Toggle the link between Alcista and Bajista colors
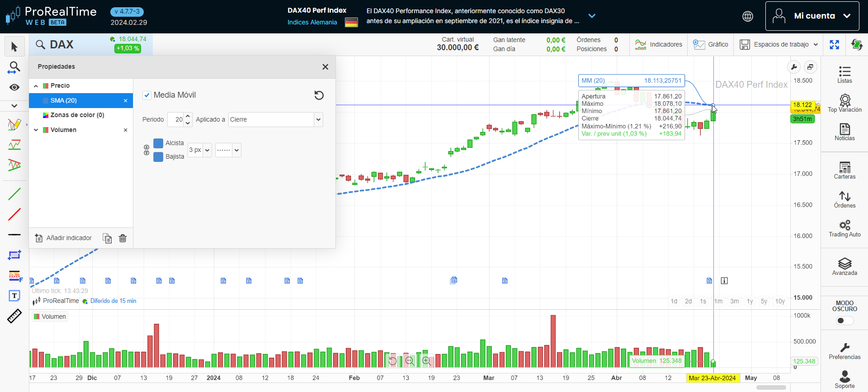Screen dimensions: 868x392 click(x=146, y=150)
